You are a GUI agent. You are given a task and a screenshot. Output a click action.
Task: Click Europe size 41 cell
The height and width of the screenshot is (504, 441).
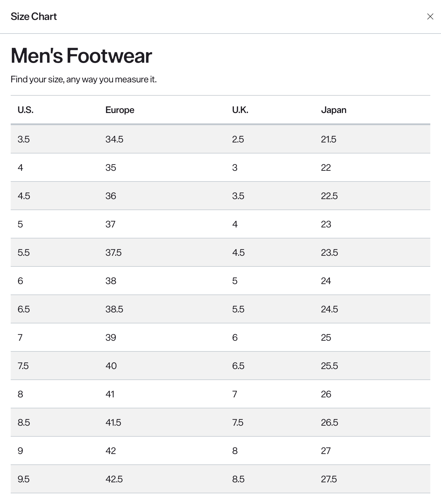pyautogui.click(x=110, y=394)
